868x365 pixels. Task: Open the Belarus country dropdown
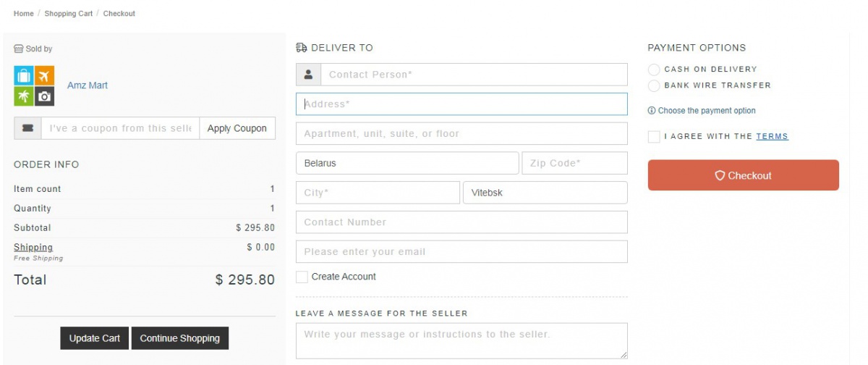407,163
